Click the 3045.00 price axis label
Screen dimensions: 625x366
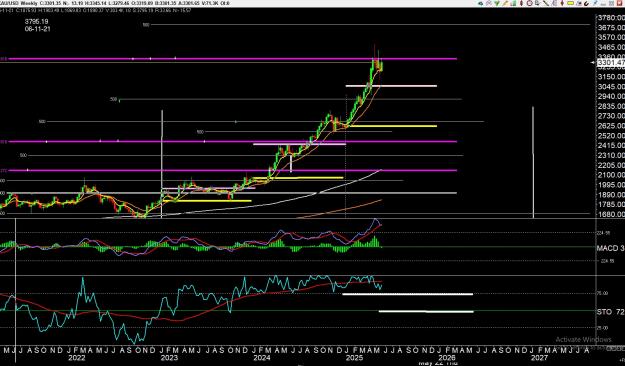coord(611,87)
